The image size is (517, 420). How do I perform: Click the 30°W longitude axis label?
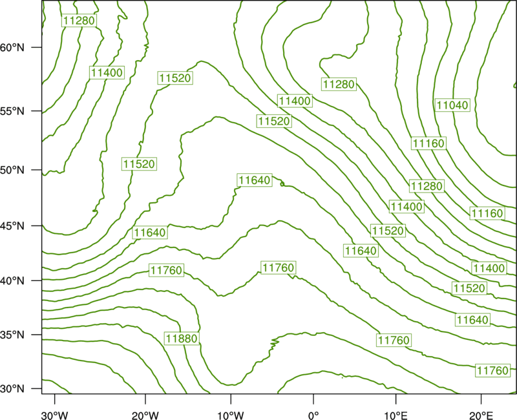point(54,415)
